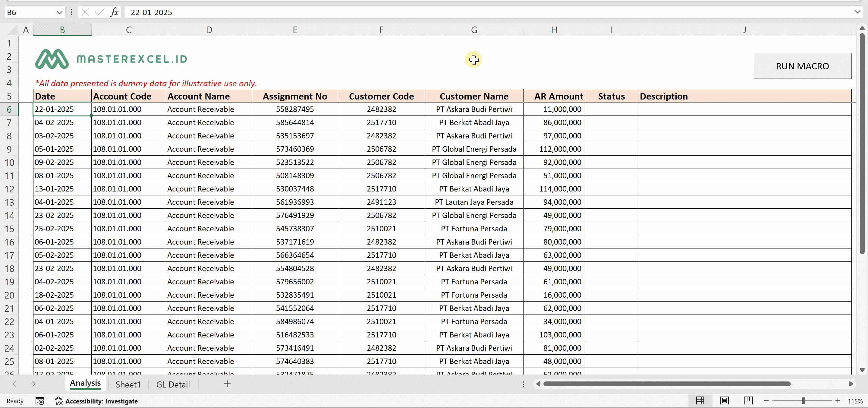Click the Cancel X formula bar icon

[x=85, y=12]
